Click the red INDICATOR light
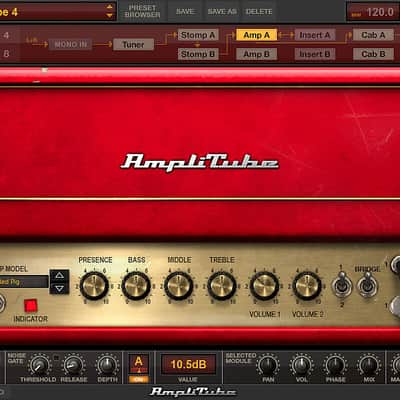Viewport: 400px width, 400px height. (x=31, y=305)
